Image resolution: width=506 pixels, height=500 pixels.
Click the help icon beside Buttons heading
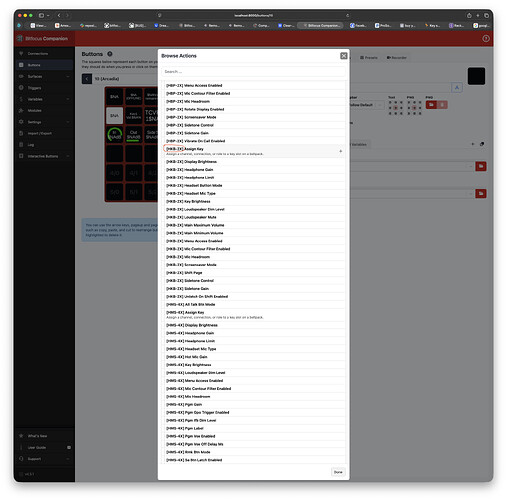click(x=110, y=54)
